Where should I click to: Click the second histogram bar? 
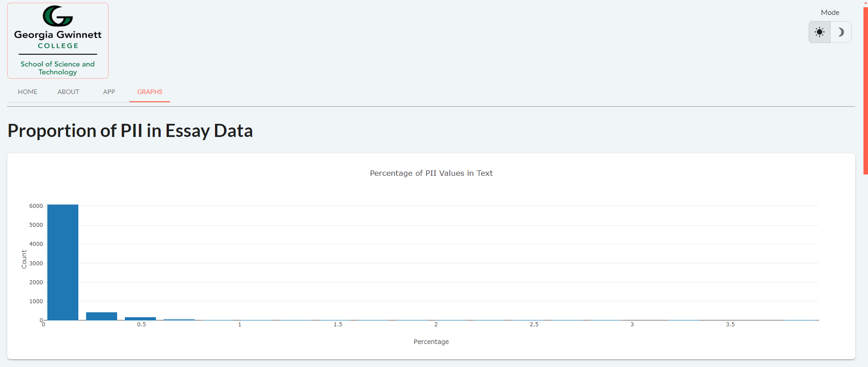point(102,316)
